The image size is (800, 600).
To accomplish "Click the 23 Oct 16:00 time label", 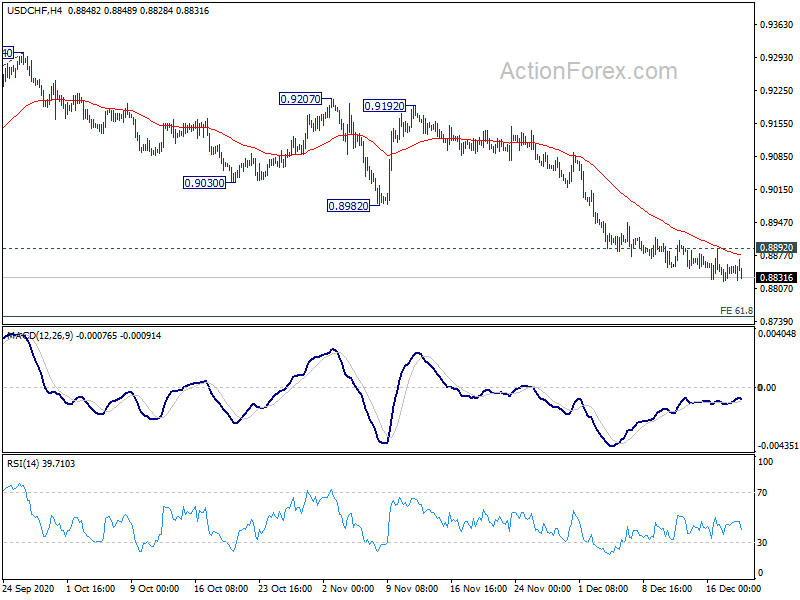I will [285, 588].
